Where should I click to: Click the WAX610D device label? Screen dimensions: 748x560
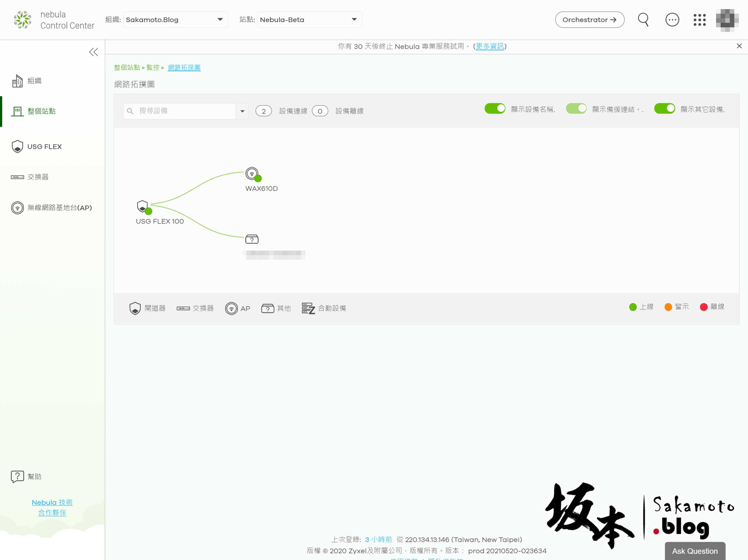click(262, 189)
